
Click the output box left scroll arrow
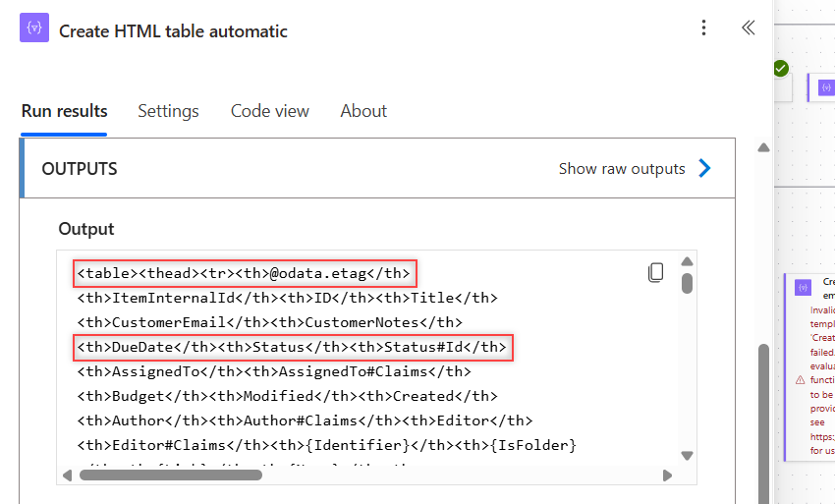(67, 476)
